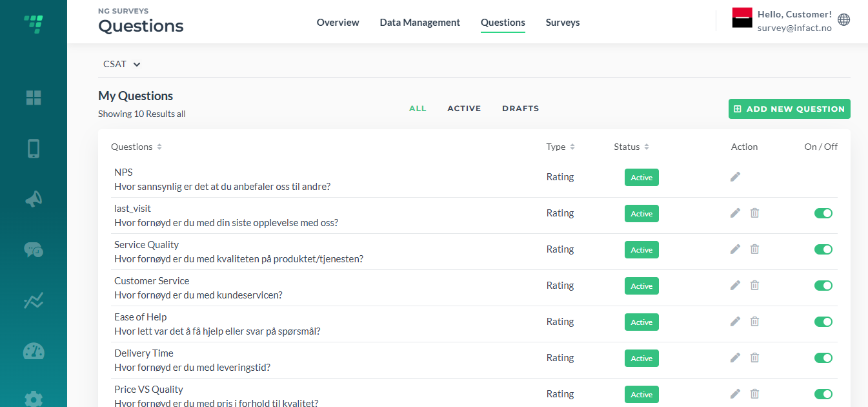Open the megaphone campaigns icon in sidebar
Viewport: 868px width, 407px height.
pyautogui.click(x=34, y=199)
